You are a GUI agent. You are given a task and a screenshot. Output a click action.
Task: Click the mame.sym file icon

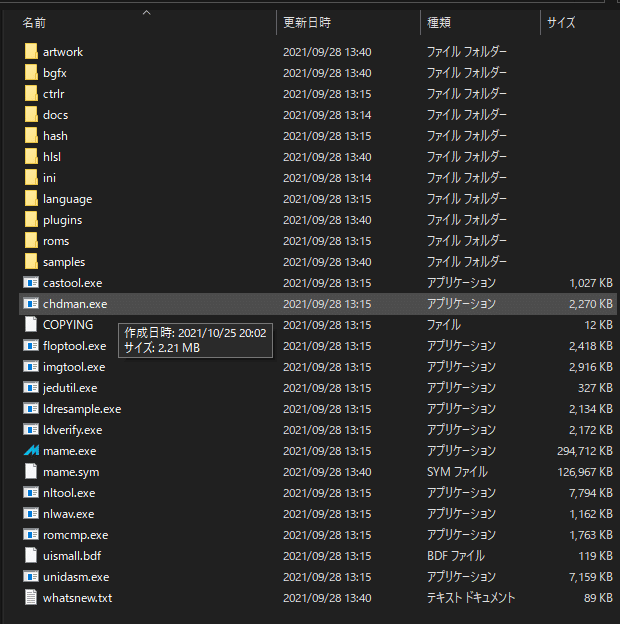(31, 472)
